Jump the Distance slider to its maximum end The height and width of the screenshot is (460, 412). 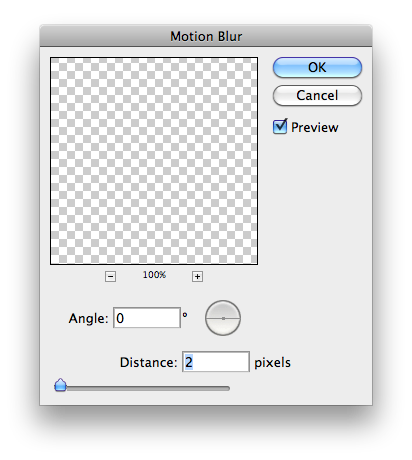coord(228,388)
